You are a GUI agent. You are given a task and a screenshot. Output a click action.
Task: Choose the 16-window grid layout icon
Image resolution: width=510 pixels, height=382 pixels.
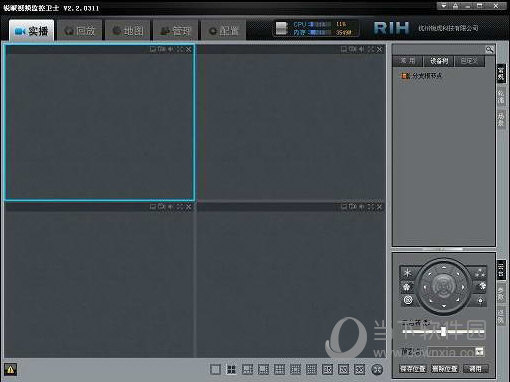click(x=311, y=369)
